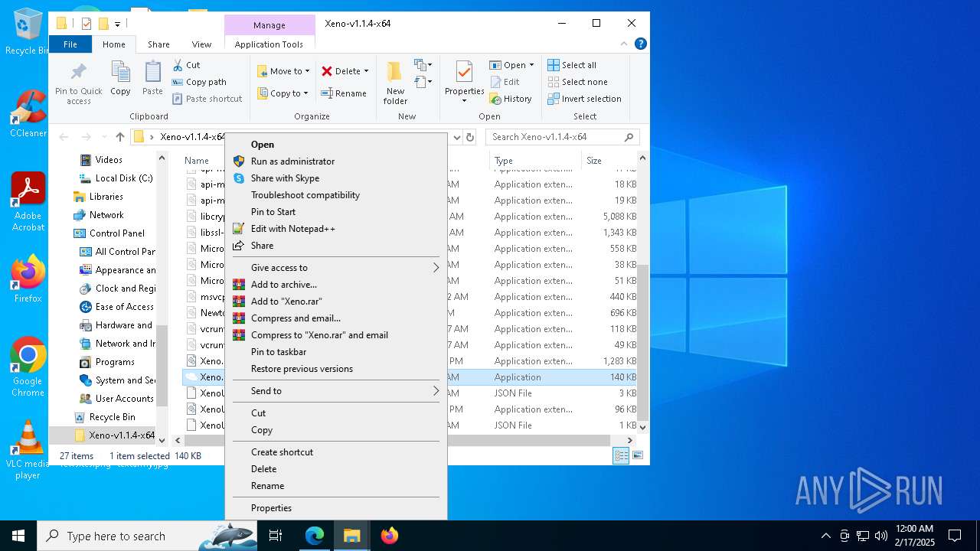Select Edit with Notepad++
This screenshot has height=551, width=980.
click(x=337, y=229)
